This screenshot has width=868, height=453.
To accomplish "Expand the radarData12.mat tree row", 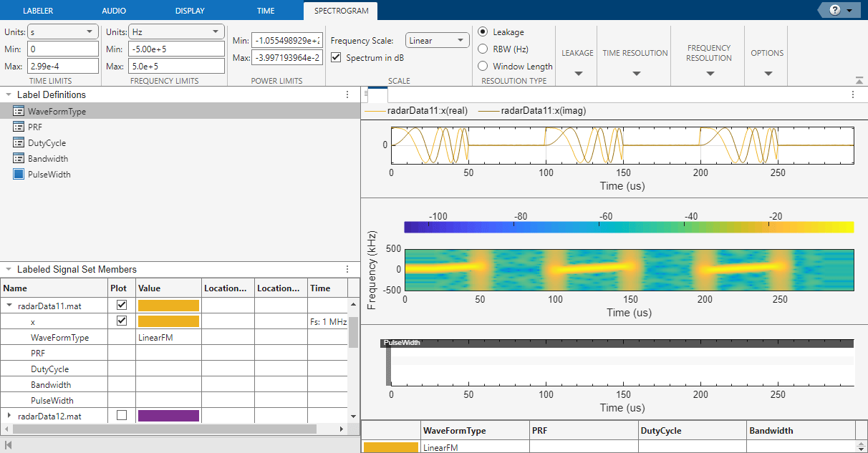I will (9, 416).
